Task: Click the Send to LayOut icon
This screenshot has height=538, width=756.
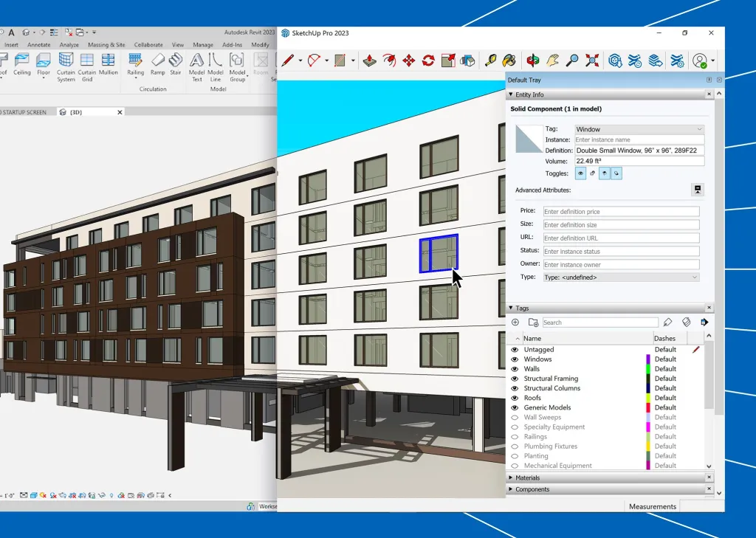Action: 656,61
